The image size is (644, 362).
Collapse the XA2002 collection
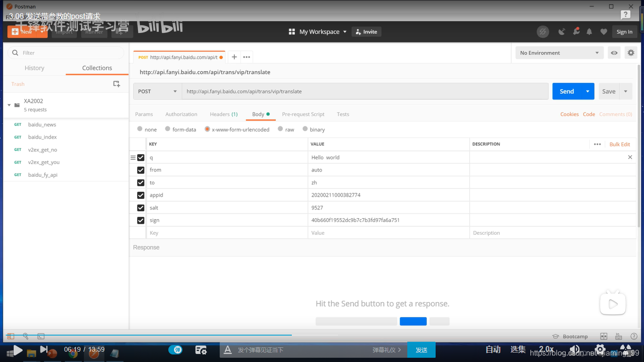9,105
